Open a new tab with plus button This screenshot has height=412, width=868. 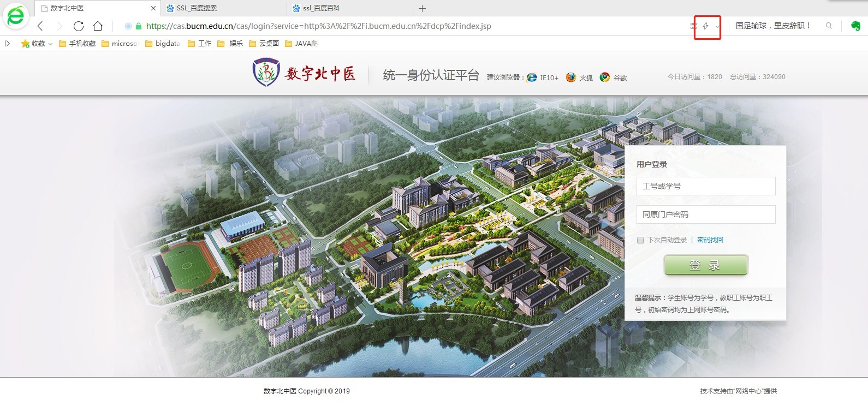[x=422, y=8]
